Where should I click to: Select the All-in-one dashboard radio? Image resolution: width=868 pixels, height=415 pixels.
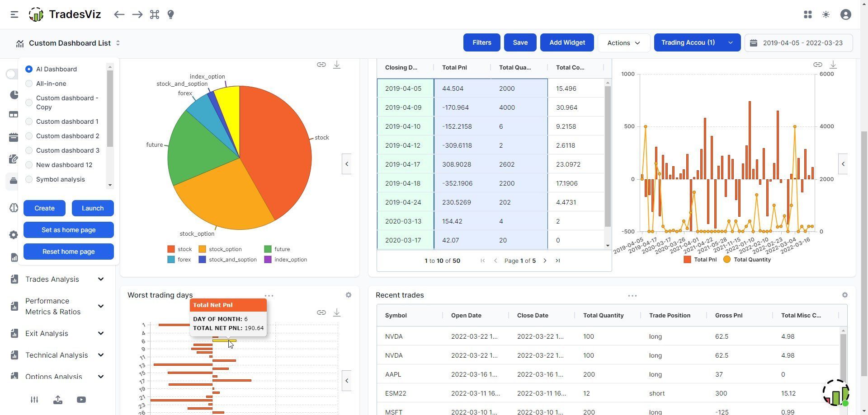coord(29,84)
